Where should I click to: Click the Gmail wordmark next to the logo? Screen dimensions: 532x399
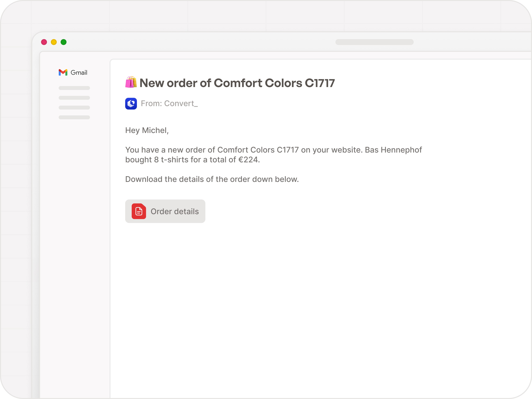pyautogui.click(x=79, y=72)
